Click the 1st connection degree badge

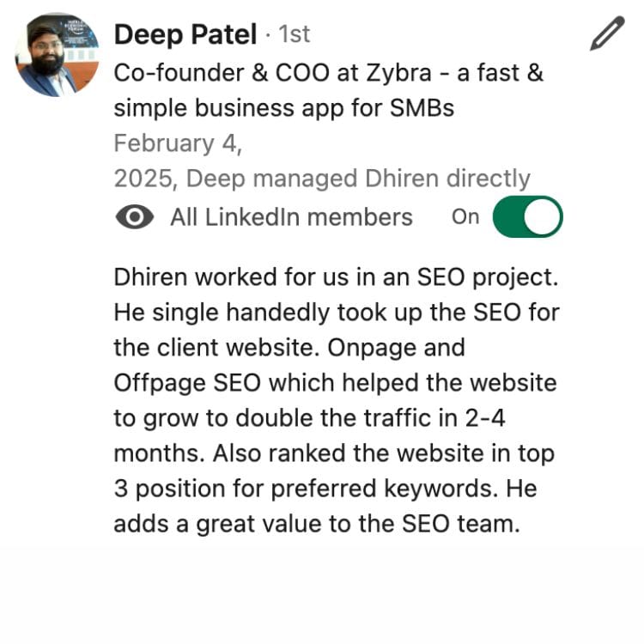click(x=294, y=34)
